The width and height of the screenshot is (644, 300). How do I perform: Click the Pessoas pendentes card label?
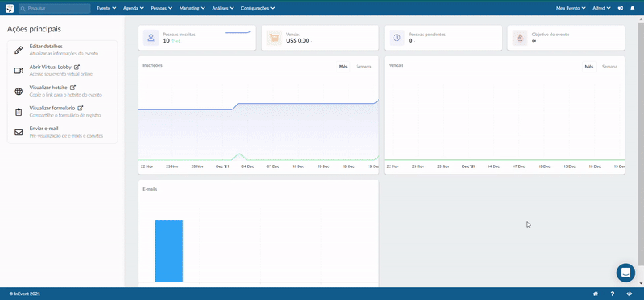point(427,35)
